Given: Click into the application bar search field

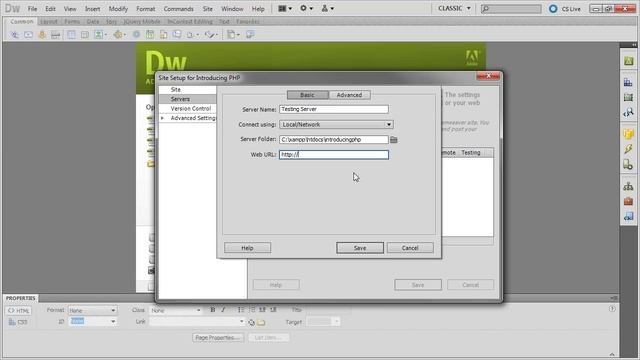Looking at the screenshot, I should pyautogui.click(x=511, y=9).
